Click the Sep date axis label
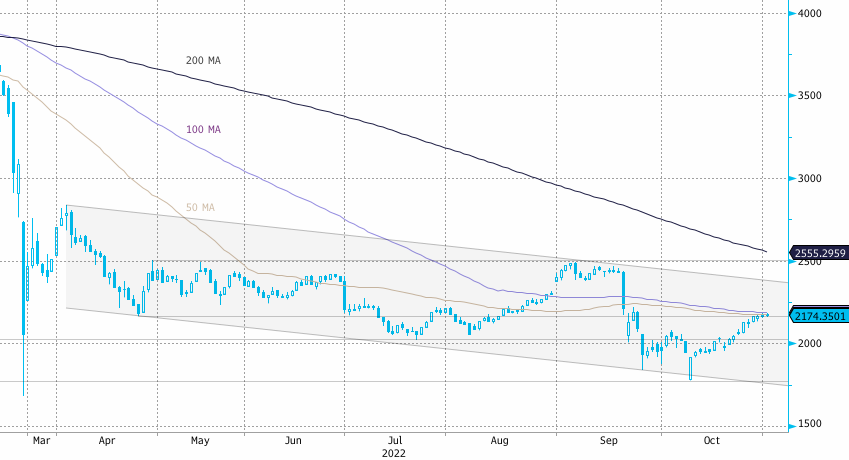The image size is (849, 460). [x=608, y=440]
